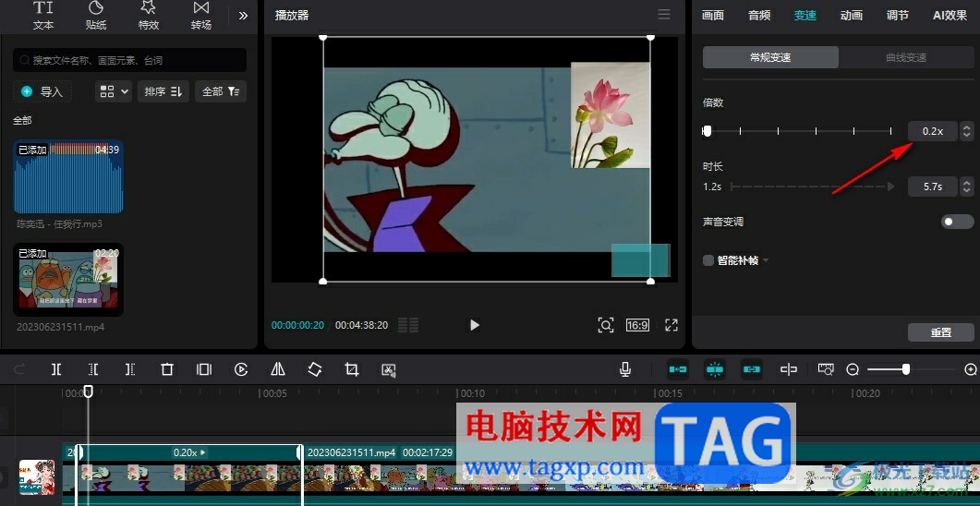Open the grid view mode dropdown
Screen dimensions: 980x506
[x=114, y=91]
